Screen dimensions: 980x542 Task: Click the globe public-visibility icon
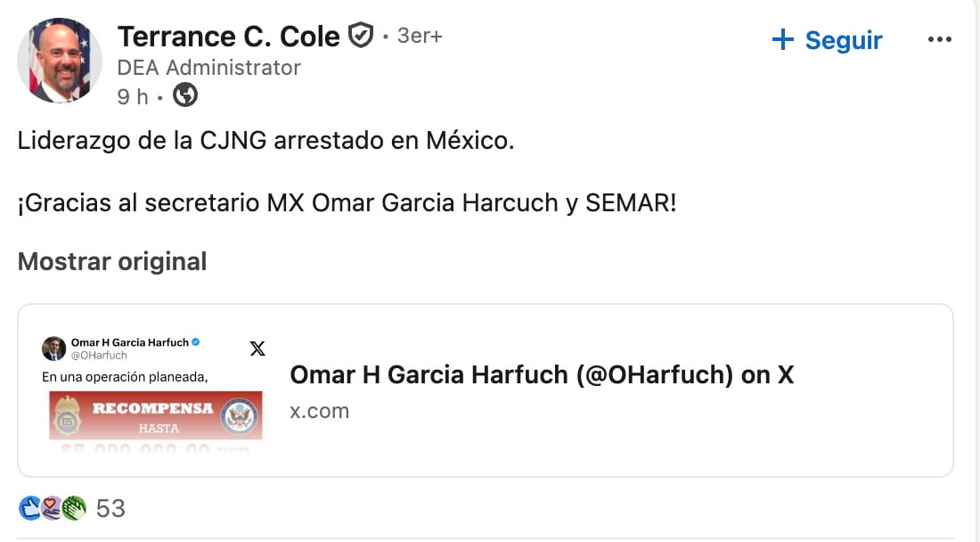point(185,94)
